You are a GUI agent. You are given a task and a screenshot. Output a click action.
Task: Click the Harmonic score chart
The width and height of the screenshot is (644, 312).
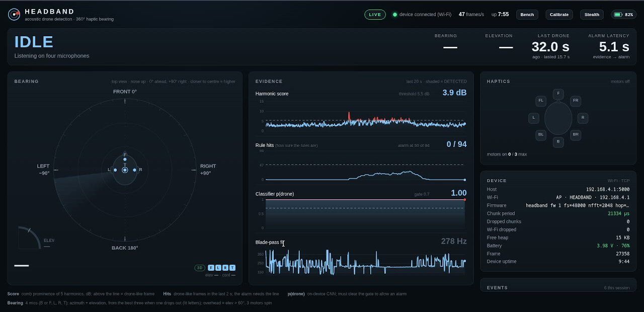(x=361, y=117)
